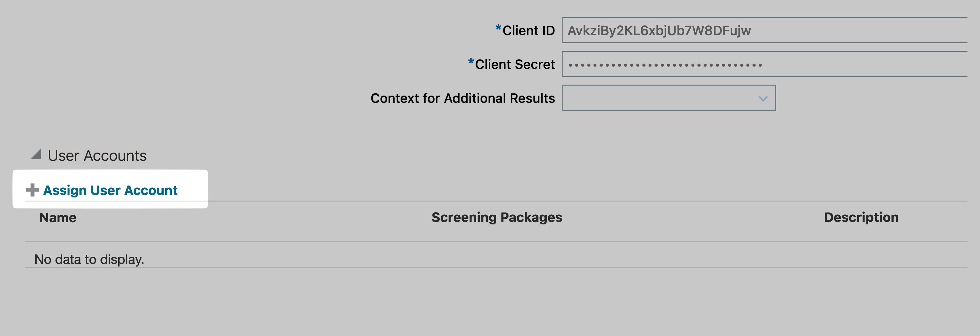Collapse the User Accounts section triangle
980x336 pixels.
pos(36,154)
